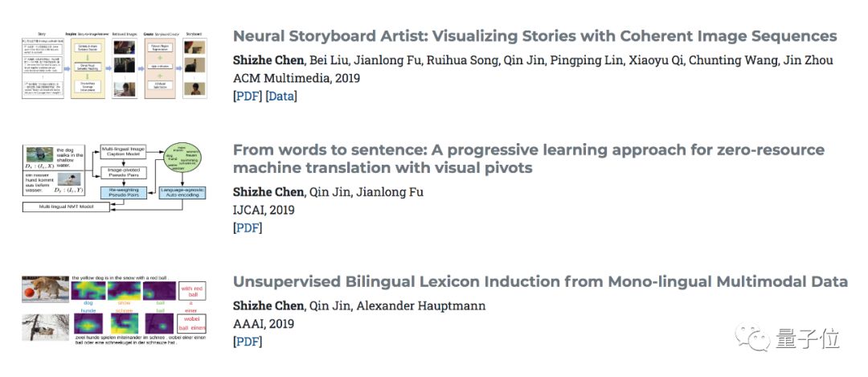Screen dimensions: 868x377
Task: Click author name Shizhe Chen in first entry
Action: coord(269,61)
